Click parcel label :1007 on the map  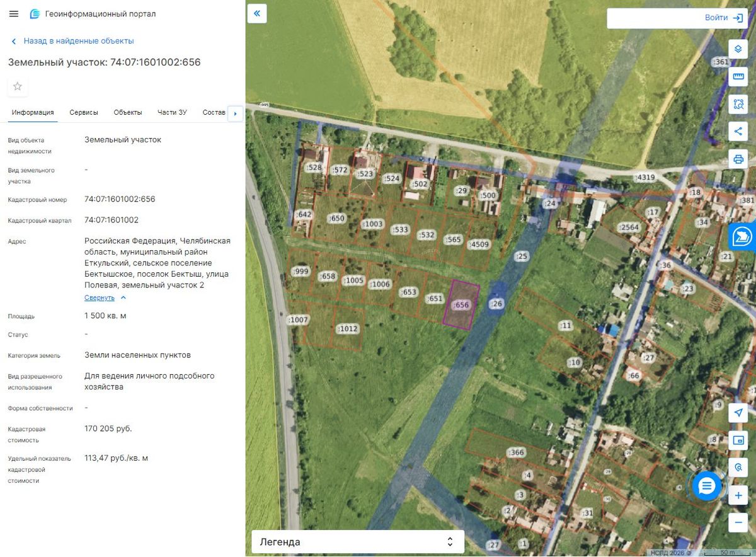[x=299, y=320]
